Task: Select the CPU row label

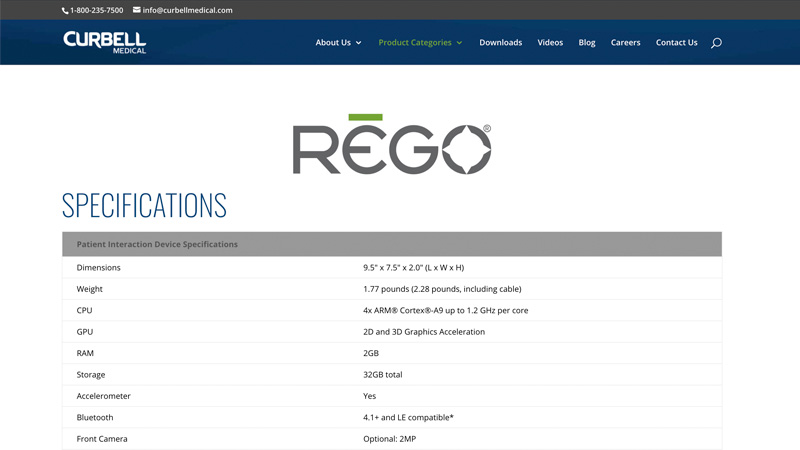Action: point(84,310)
